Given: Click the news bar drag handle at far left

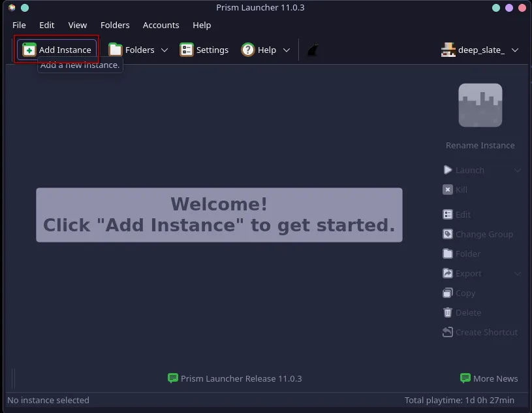Looking at the screenshot, I should click(13, 378).
